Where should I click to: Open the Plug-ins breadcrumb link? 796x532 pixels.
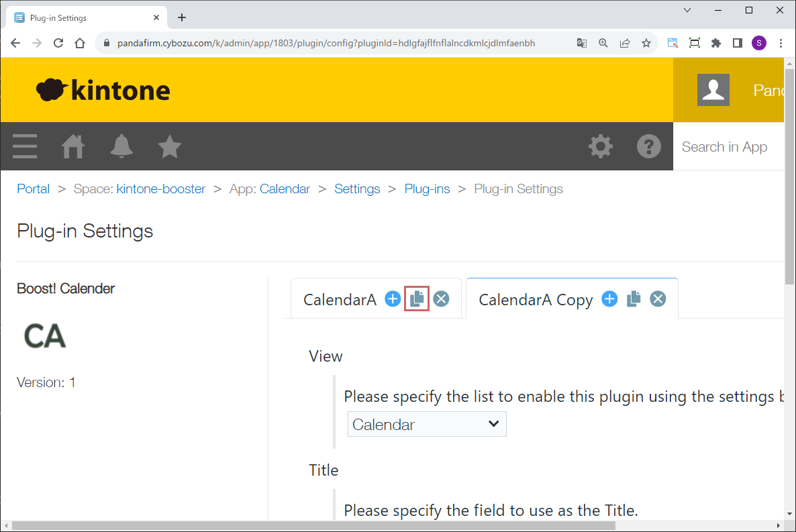(427, 189)
